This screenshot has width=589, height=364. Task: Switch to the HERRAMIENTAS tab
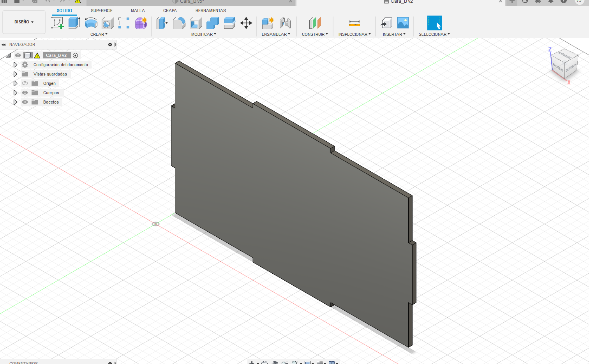point(211,11)
